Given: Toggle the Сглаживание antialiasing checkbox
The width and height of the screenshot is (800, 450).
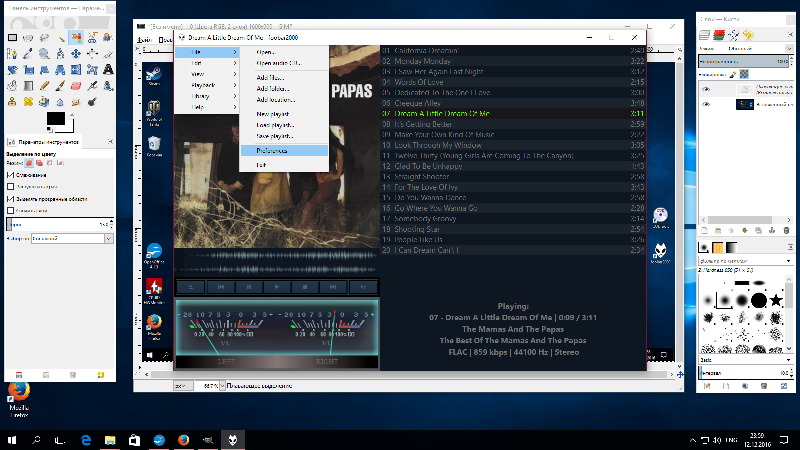Looking at the screenshot, I should (x=10, y=175).
